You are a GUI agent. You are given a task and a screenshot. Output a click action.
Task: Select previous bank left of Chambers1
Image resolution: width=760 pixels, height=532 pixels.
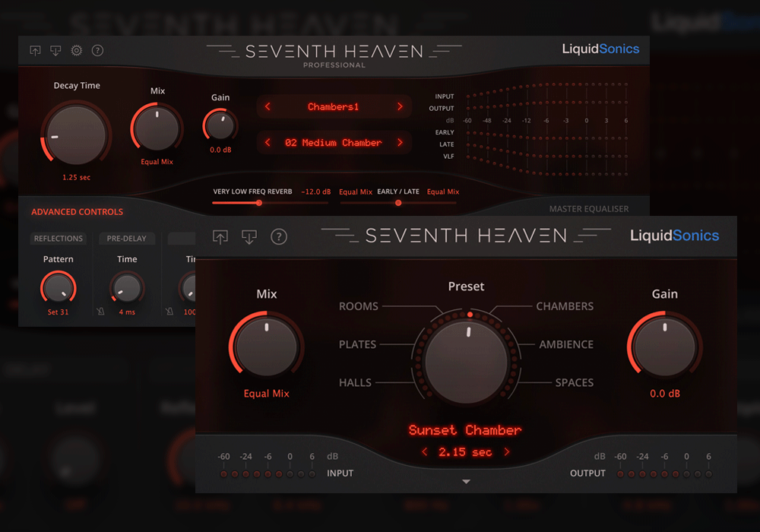point(268,106)
